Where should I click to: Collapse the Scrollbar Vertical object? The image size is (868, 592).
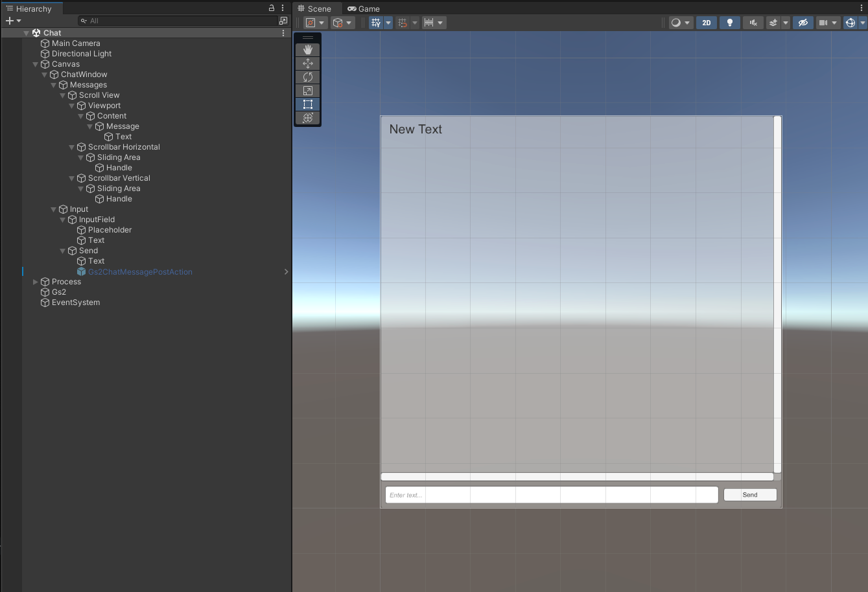coord(72,178)
